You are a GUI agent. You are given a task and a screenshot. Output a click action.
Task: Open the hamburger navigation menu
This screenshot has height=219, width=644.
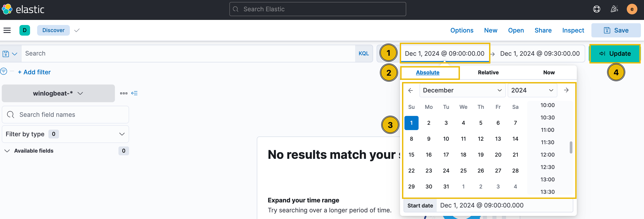coord(7,30)
